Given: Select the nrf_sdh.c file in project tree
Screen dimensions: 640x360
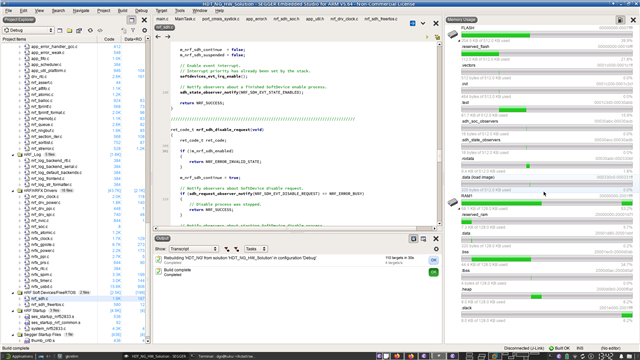Looking at the screenshot, I should tap(40, 299).
